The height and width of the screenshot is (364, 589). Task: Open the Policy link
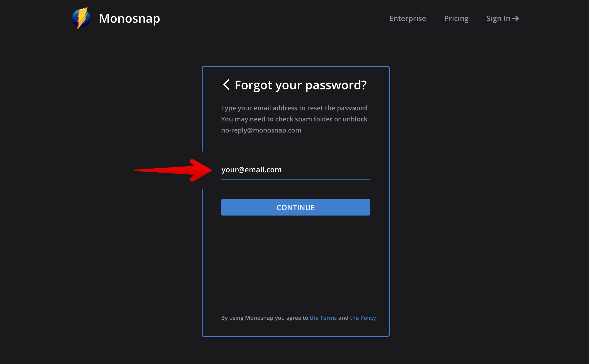pyautogui.click(x=363, y=318)
